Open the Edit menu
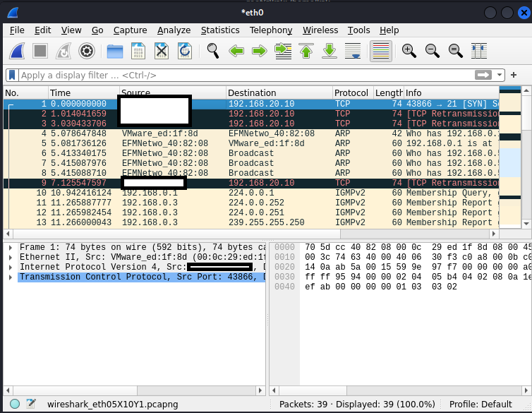 coord(43,30)
